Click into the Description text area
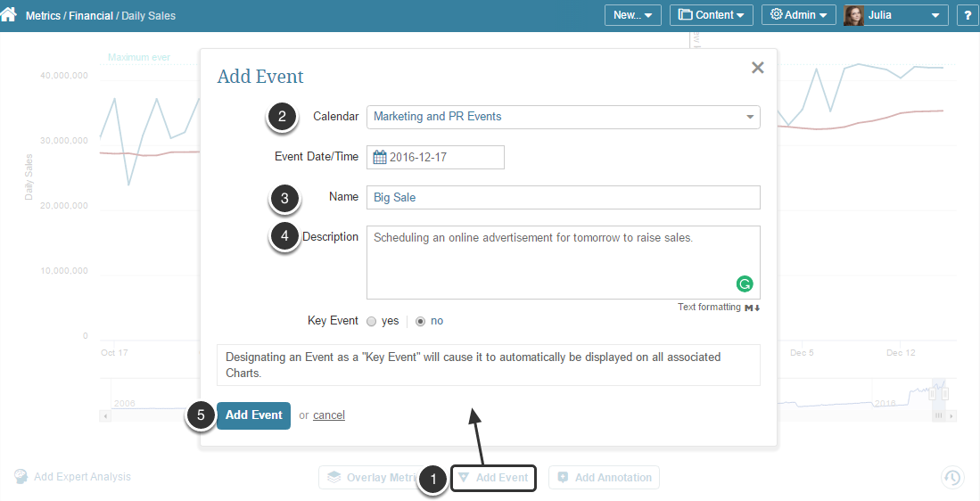 click(564, 262)
